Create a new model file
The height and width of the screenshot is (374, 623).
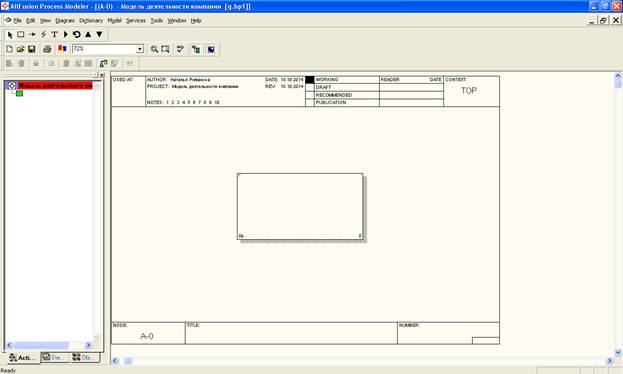pyautogui.click(x=10, y=49)
